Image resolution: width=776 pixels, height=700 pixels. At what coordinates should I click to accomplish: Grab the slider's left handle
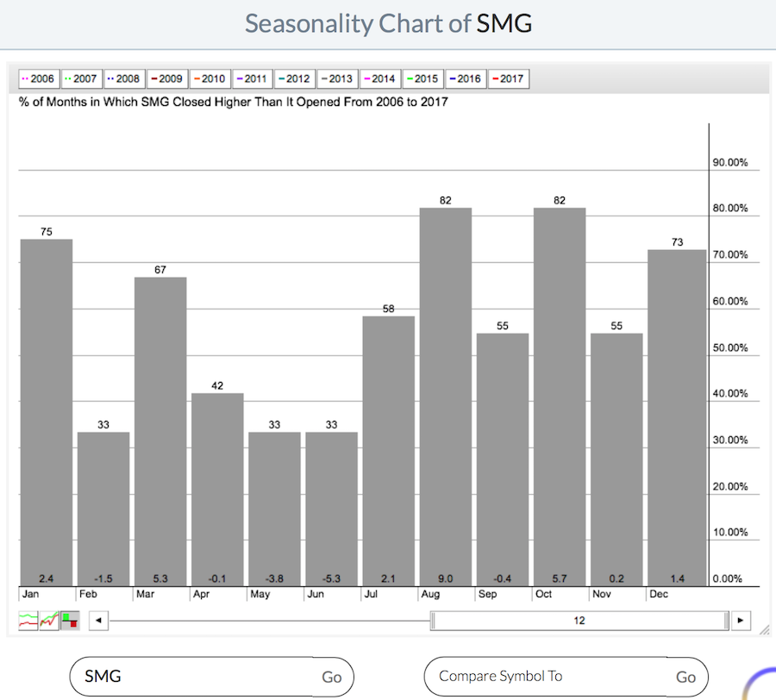tap(433, 621)
